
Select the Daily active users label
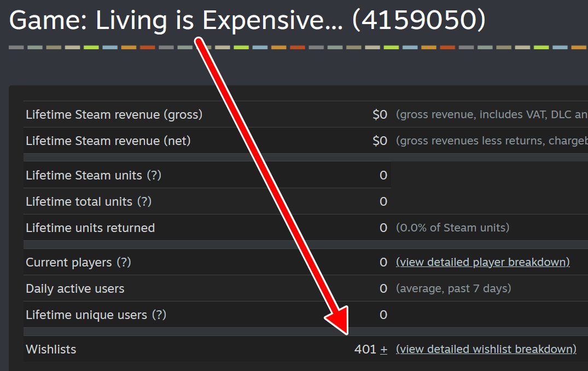pos(75,288)
